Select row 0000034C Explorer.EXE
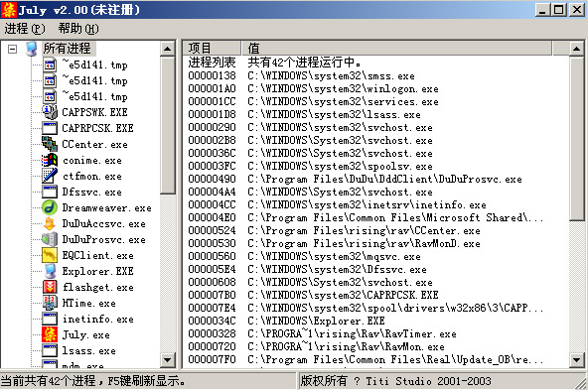 click(375, 321)
